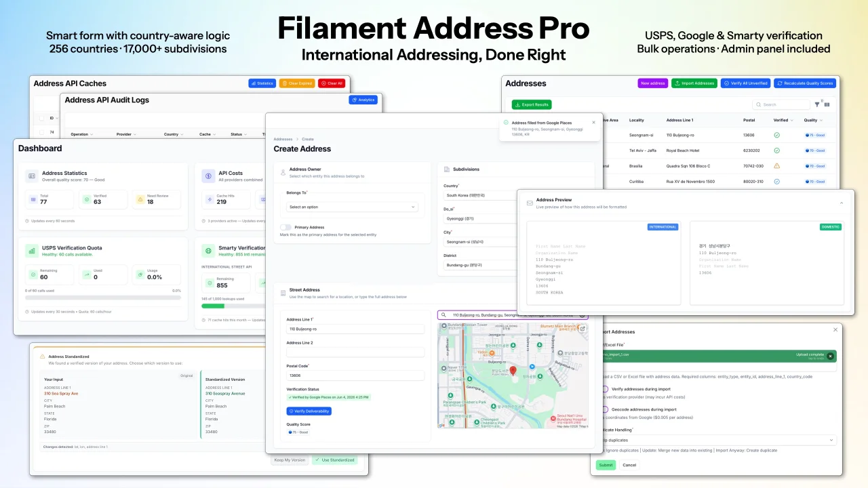This screenshot has width=868, height=488.
Task: Click the 75 - Good quality badge in table
Action: [814, 135]
